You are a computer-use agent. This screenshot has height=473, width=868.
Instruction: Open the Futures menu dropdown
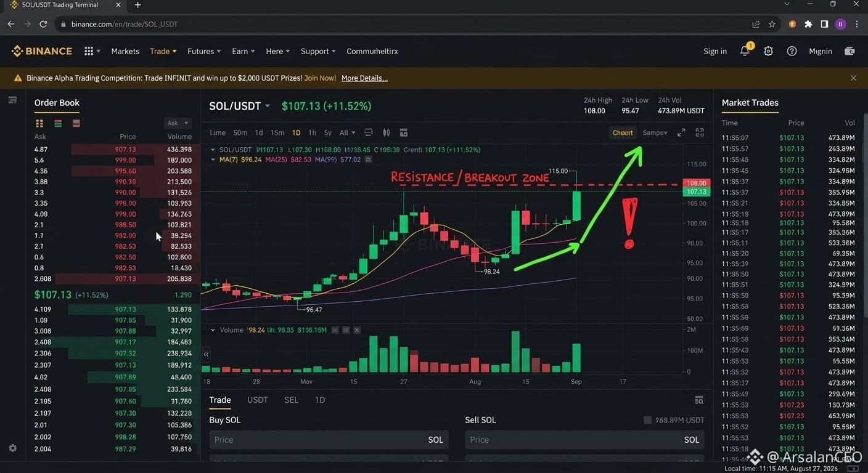click(x=204, y=51)
